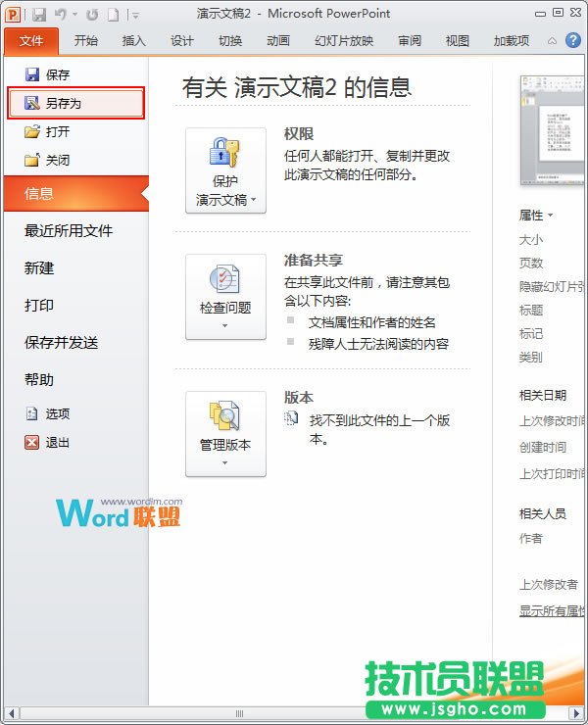
Task: Click 打开 in the backstage menu
Action: (76, 132)
